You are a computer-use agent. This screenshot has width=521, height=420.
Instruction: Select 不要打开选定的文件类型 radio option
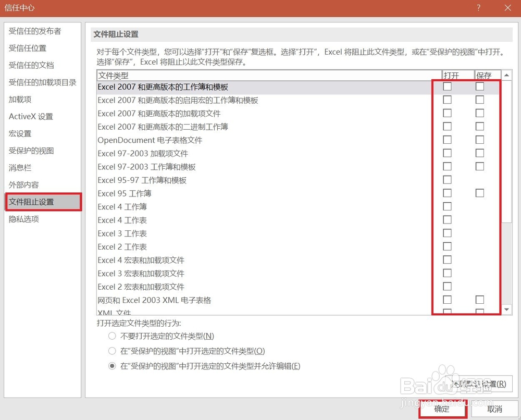tap(112, 336)
